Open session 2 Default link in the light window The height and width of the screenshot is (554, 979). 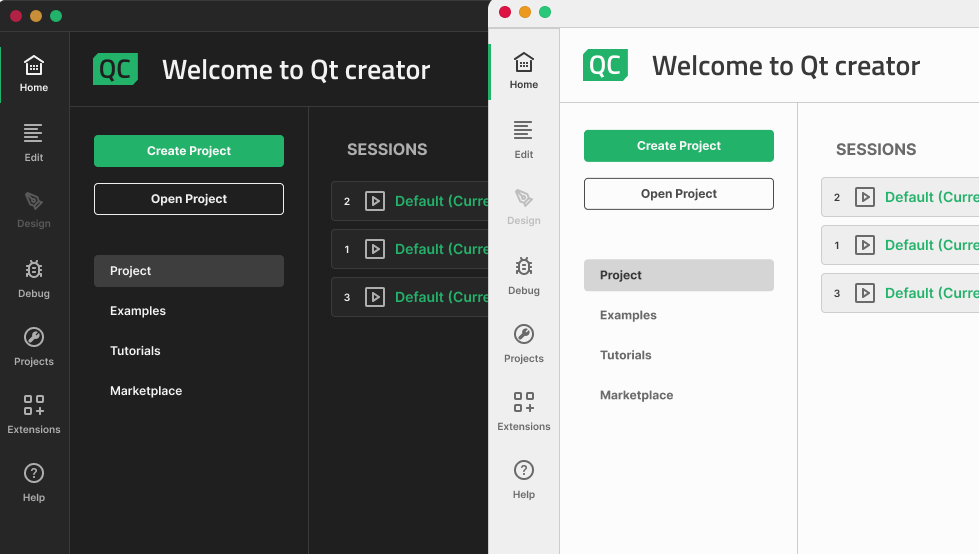click(930, 197)
